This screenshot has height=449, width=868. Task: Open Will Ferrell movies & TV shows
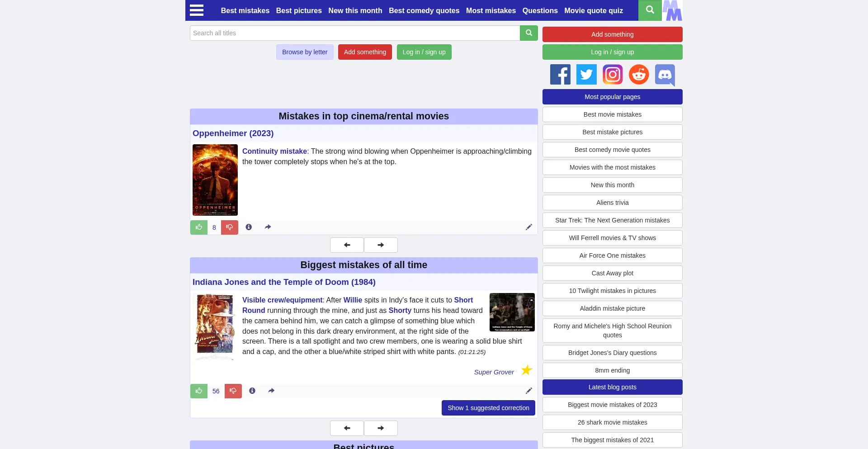[x=613, y=238]
